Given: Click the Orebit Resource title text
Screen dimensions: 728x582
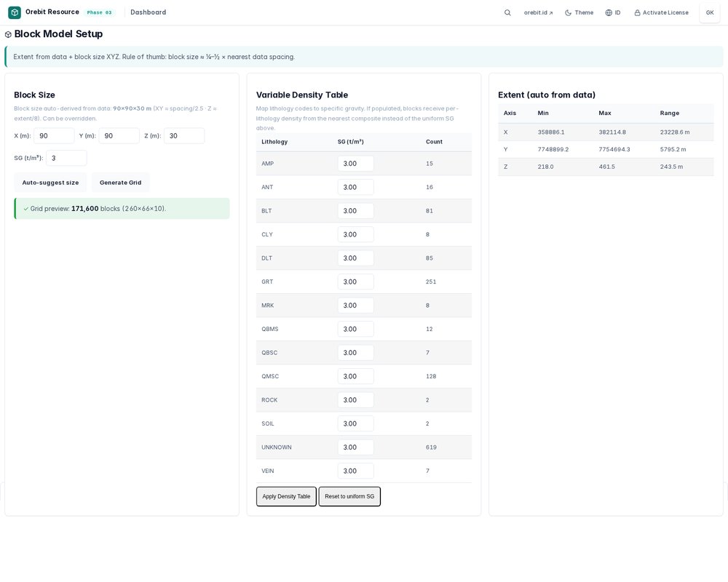Looking at the screenshot, I should (52, 12).
